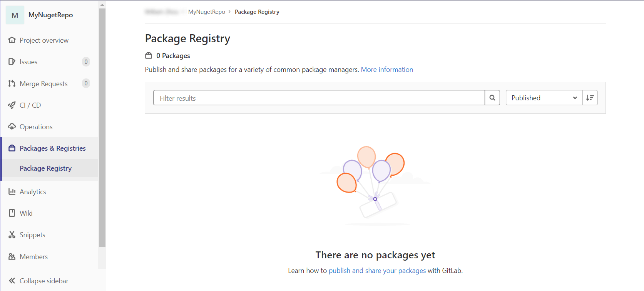Open Operations via its cloud icon
The image size is (644, 291).
click(x=12, y=126)
